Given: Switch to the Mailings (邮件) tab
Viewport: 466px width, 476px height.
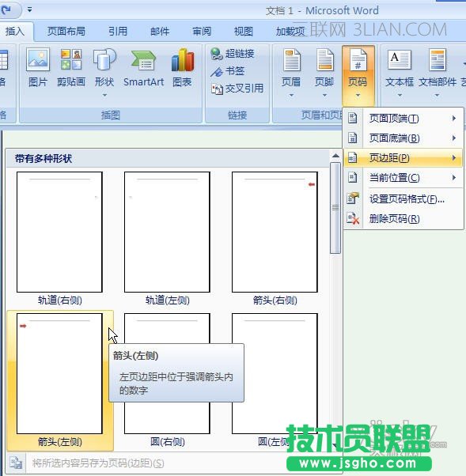Looking at the screenshot, I should 160,32.
